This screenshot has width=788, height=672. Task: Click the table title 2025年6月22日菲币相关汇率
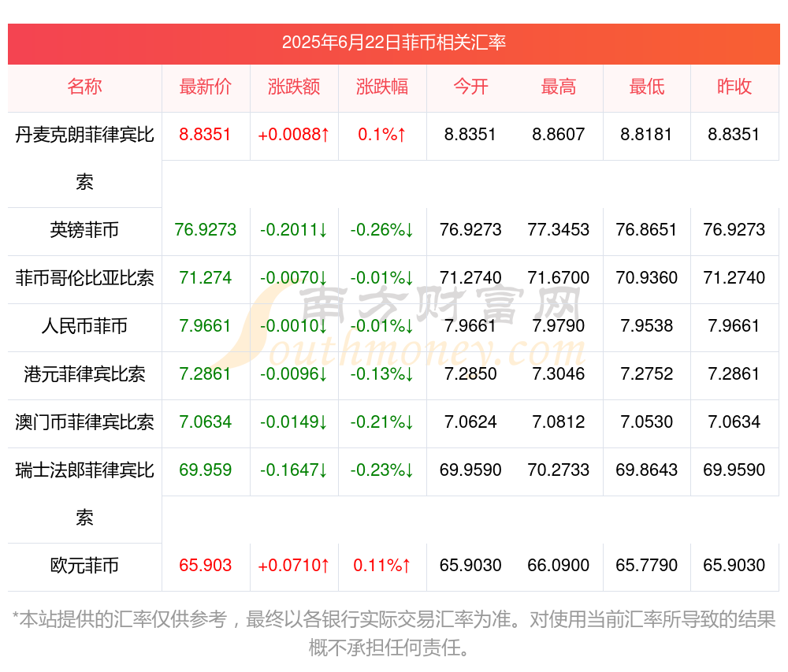coord(393,43)
